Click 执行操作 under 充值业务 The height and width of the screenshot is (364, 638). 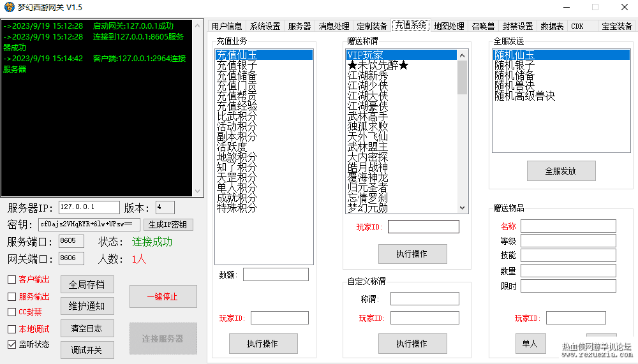pos(263,344)
